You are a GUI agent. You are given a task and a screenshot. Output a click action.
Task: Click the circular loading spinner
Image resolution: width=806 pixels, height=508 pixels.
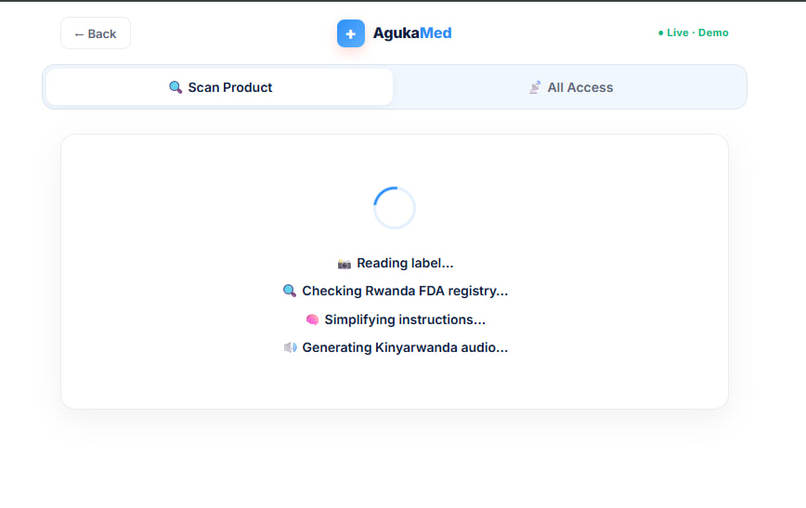tap(394, 208)
